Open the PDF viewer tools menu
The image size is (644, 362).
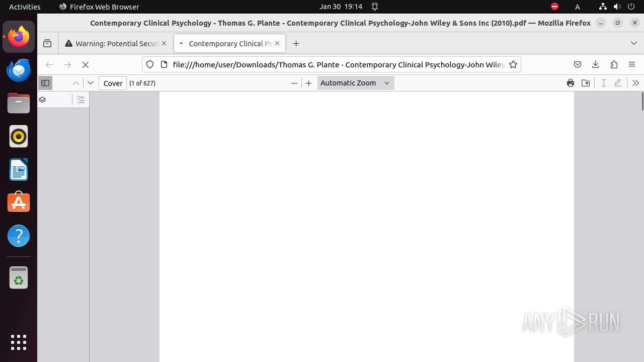click(x=635, y=83)
